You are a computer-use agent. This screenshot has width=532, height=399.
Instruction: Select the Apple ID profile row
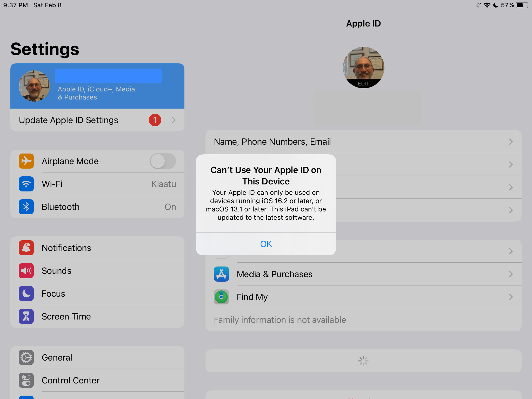point(97,86)
